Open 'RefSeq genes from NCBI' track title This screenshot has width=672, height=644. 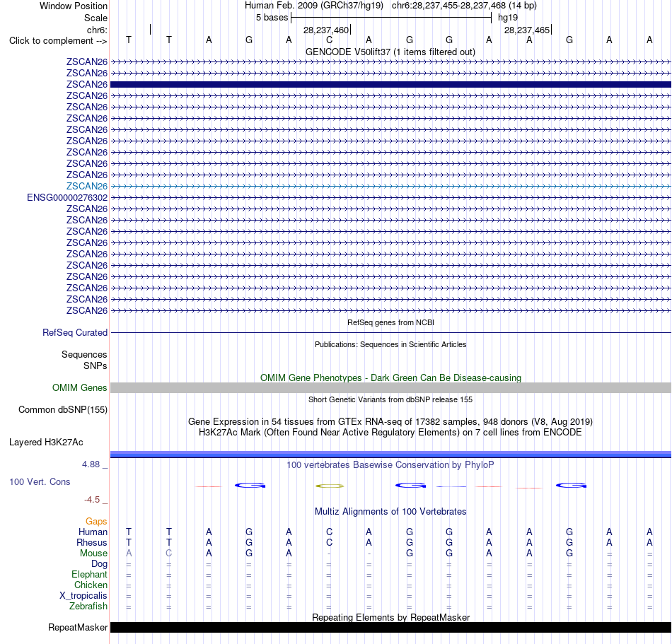390,322
